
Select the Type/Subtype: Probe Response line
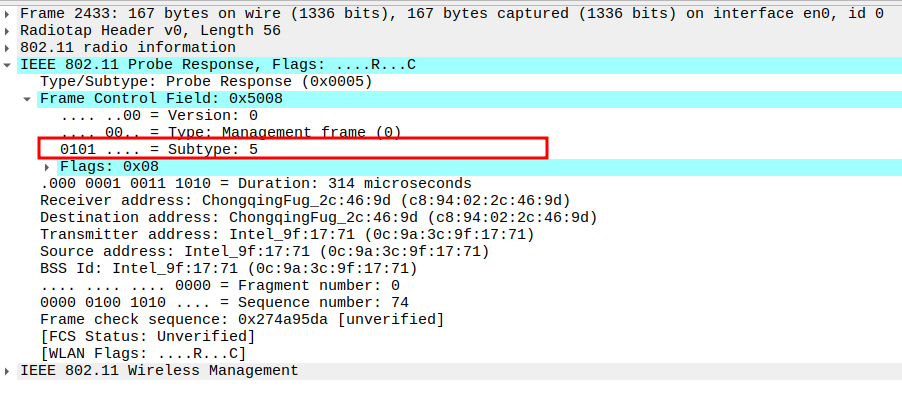click(205, 81)
